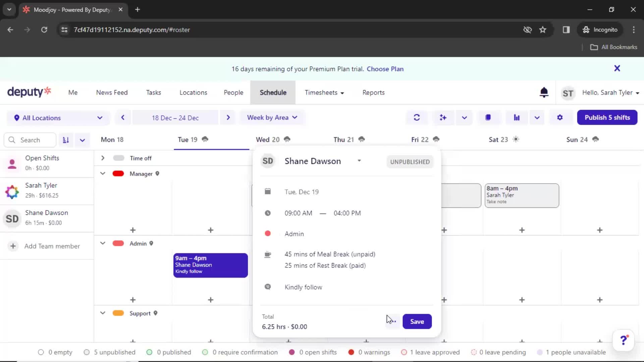Click Save on Shane Dawson shift
Viewport: 644px width, 362px height.
coord(417,321)
